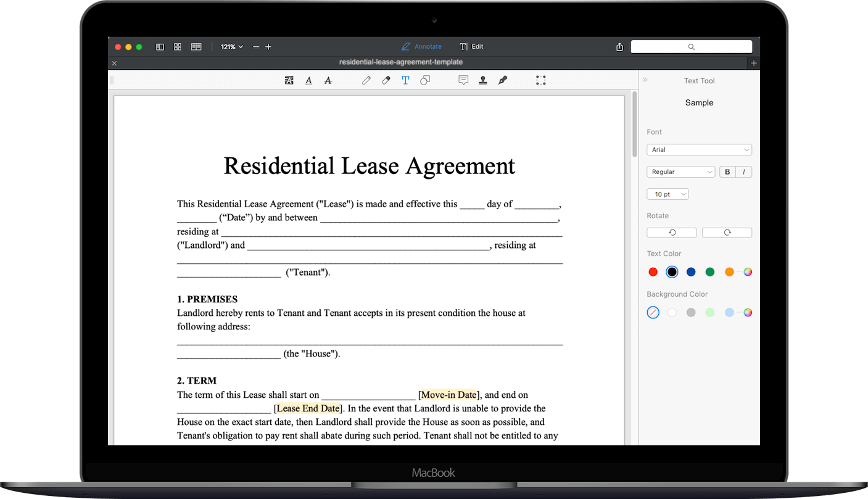The image size is (868, 499).
Task: Select the Strikethrough text tool
Action: [328, 80]
